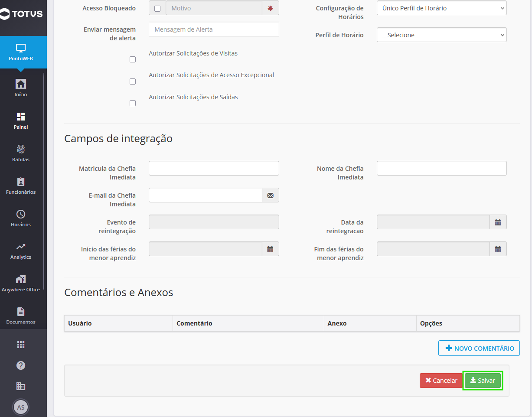Open the Batidas fingerprint icon
The width and height of the screenshot is (532, 417).
[x=21, y=149]
